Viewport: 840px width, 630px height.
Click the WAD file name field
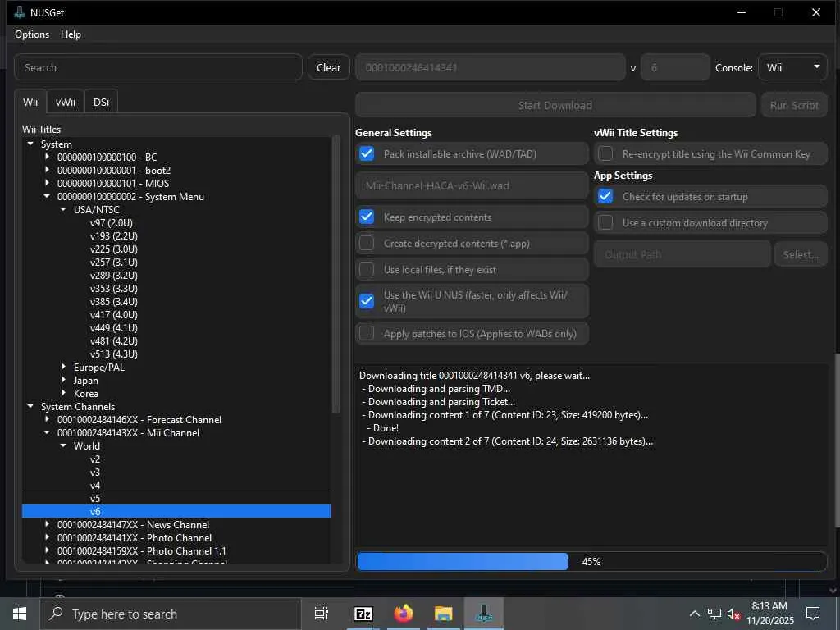(x=472, y=185)
